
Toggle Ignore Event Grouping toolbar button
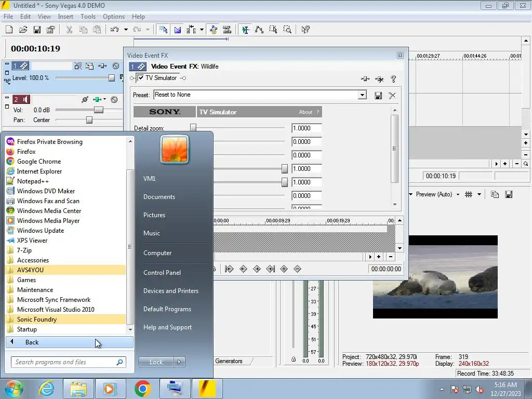[x=227, y=30]
